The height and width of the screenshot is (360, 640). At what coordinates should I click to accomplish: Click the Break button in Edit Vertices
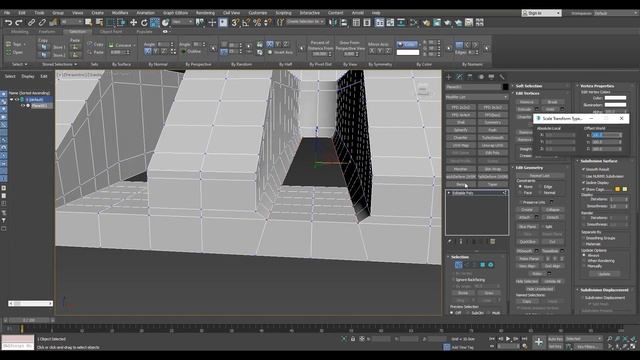553,102
